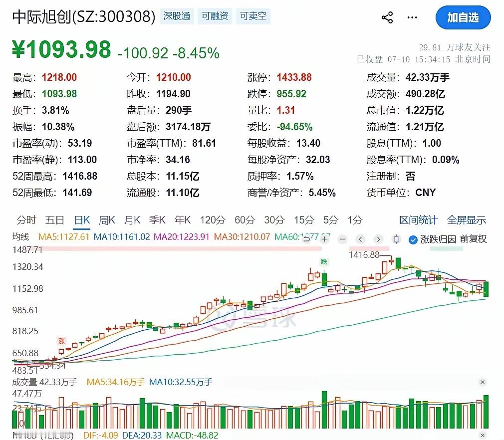Move chart left with the left chevron
The width and height of the screenshot is (504, 440).
click(360, 239)
